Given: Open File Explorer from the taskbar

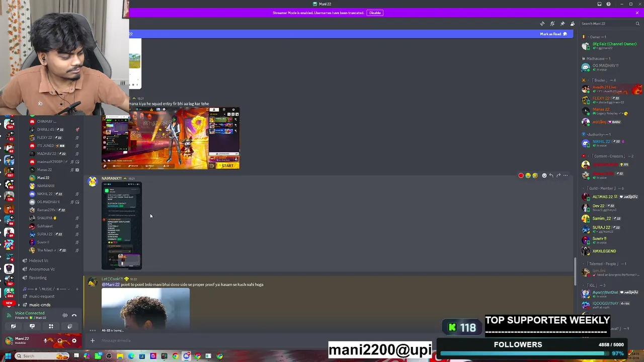Looking at the screenshot, I should [x=120, y=356].
